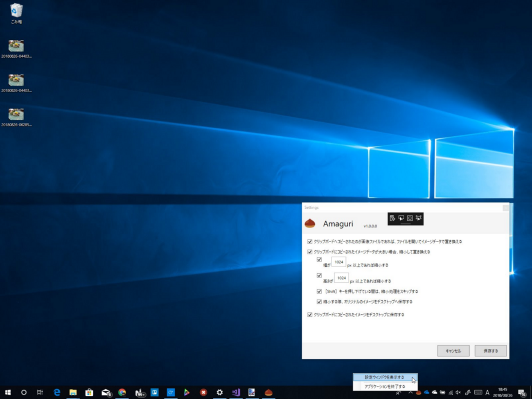
Task: Toggle the save clipboard image to desktop checkbox
Action: pyautogui.click(x=310, y=315)
